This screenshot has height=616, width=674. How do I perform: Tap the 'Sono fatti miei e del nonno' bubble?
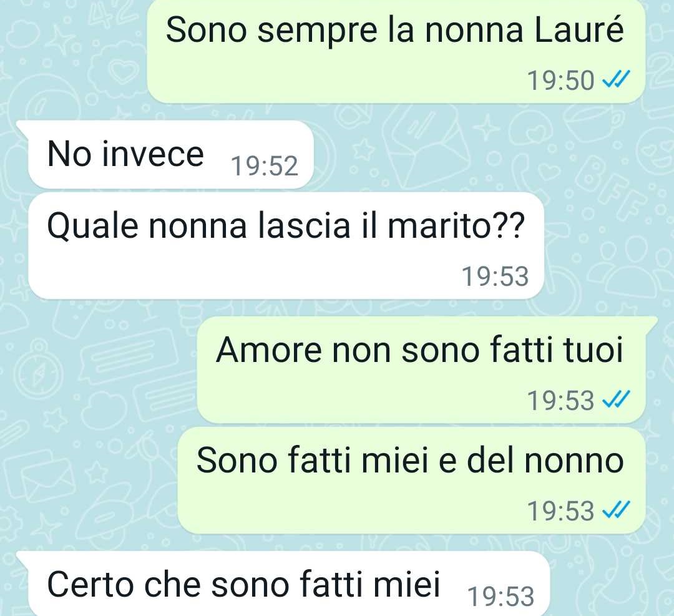[x=411, y=480]
